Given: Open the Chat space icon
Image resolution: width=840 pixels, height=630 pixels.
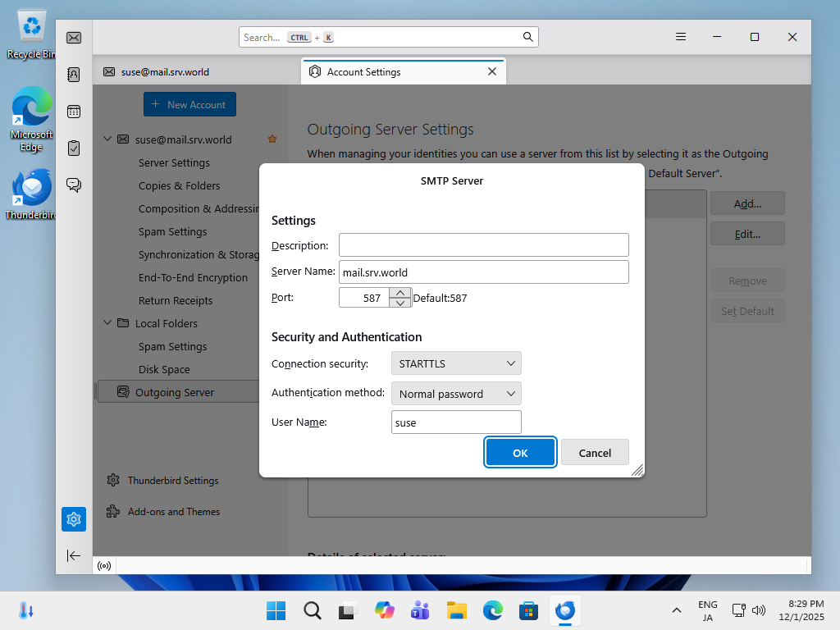Looking at the screenshot, I should (x=74, y=185).
